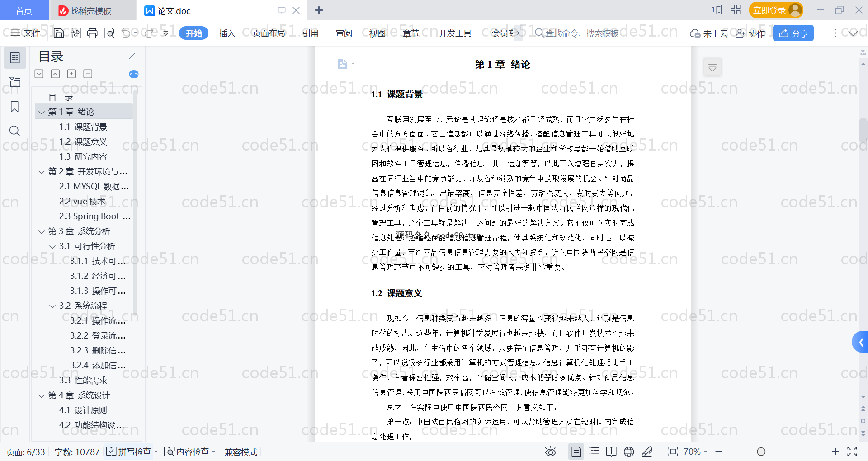Viewport: 868px width, 461px height.
Task: Click the search commands input field
Action: tap(577, 33)
